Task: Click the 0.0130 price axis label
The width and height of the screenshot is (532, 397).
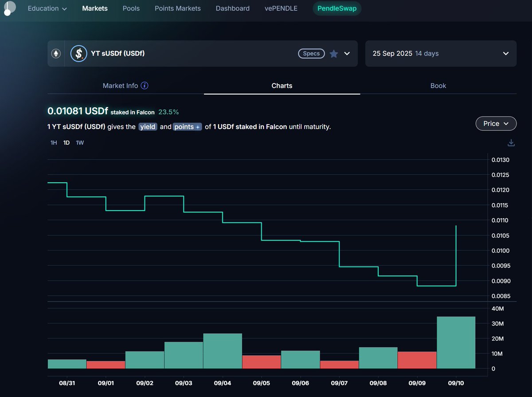Action: point(501,160)
